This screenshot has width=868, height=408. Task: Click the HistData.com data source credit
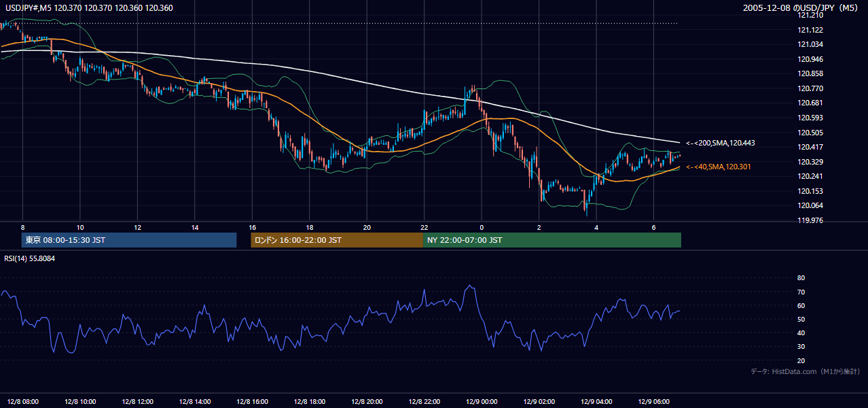(806, 371)
